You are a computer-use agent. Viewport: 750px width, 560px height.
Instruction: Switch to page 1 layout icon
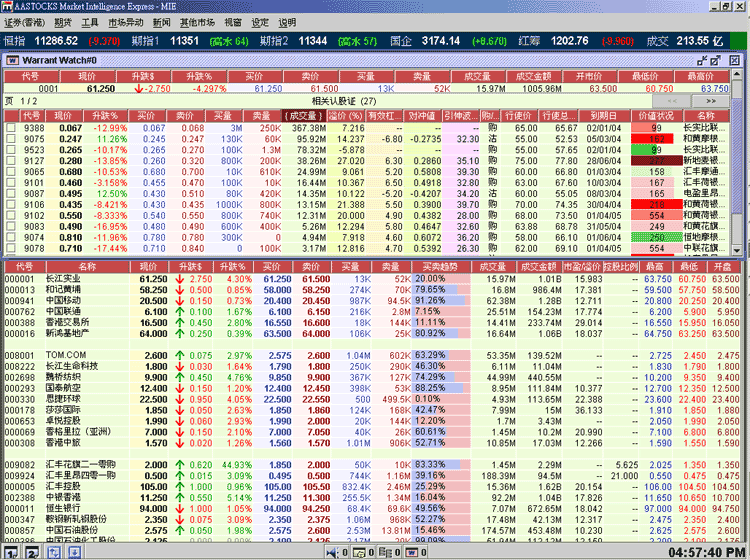(11, 553)
